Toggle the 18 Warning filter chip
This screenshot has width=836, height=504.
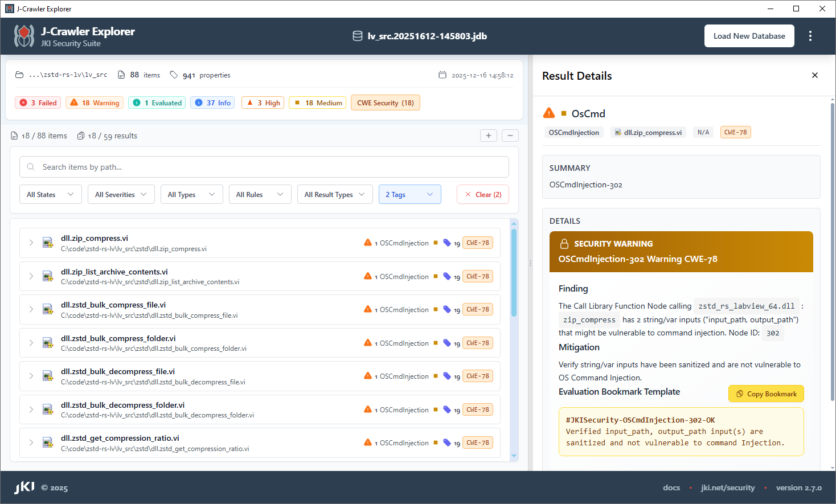[95, 103]
